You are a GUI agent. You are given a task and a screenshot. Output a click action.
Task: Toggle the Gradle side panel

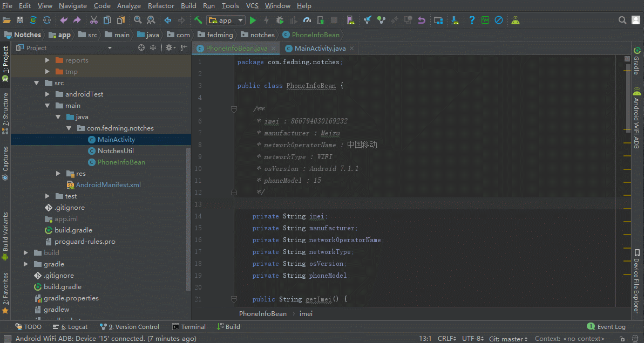(x=637, y=61)
